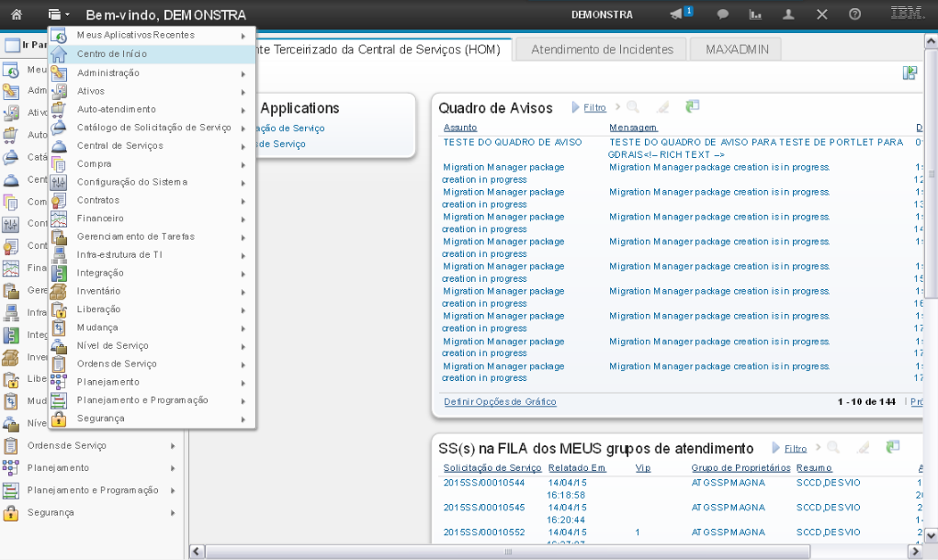Click the layout icon below the tabs

click(910, 73)
